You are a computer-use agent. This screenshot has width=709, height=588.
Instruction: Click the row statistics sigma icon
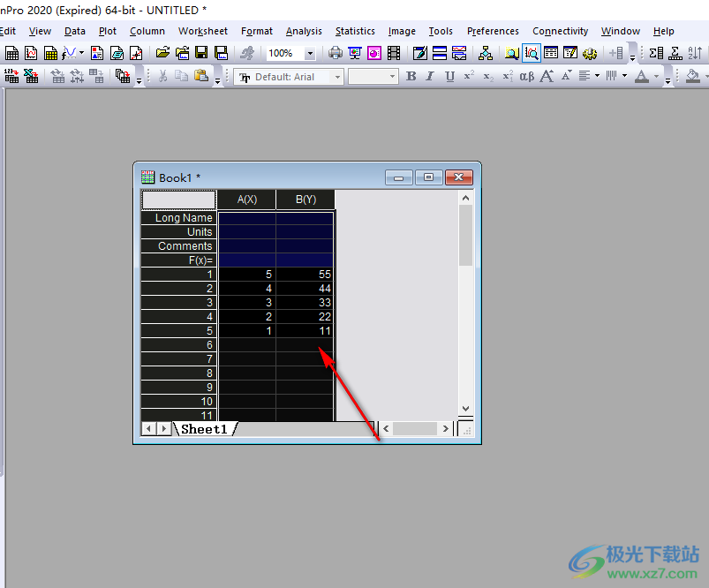675,53
